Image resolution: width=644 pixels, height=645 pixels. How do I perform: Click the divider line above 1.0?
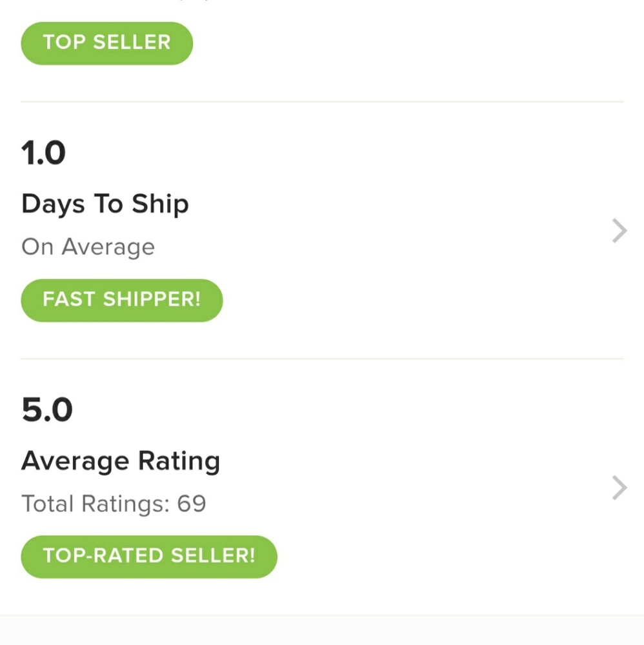click(322, 102)
